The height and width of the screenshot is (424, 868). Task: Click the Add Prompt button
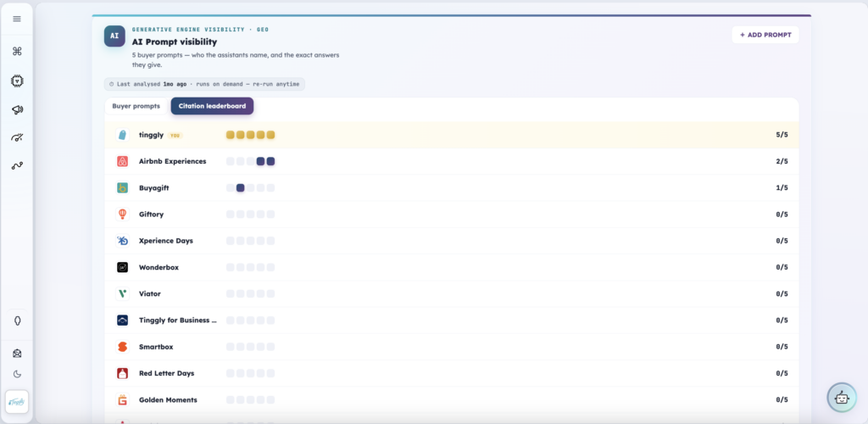(x=765, y=34)
